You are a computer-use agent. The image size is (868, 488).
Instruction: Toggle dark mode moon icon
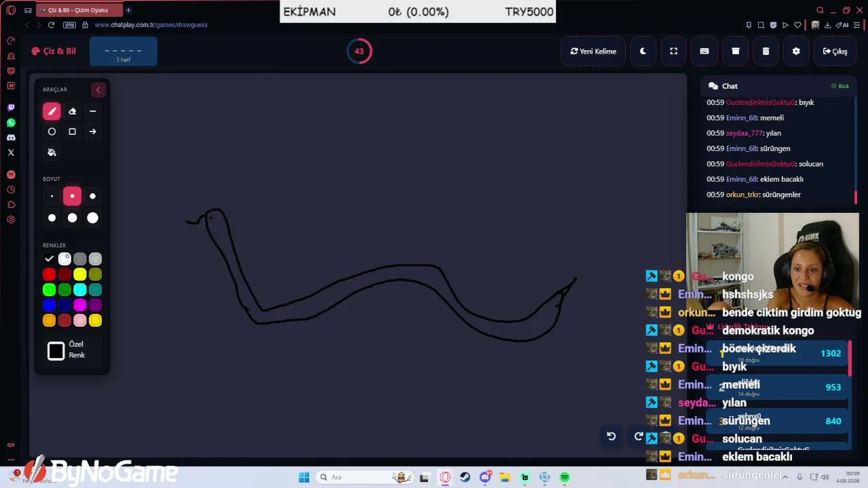pos(644,52)
